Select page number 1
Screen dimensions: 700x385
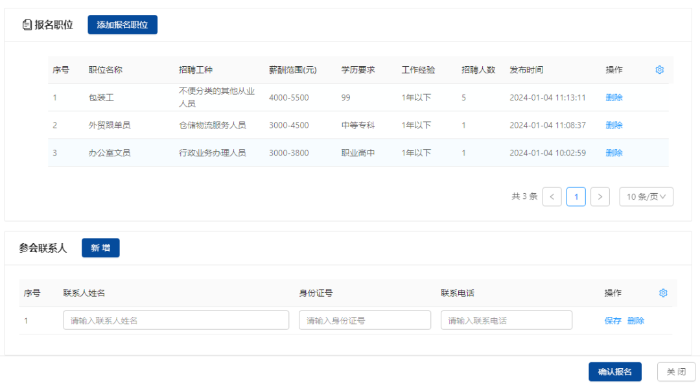(x=576, y=197)
